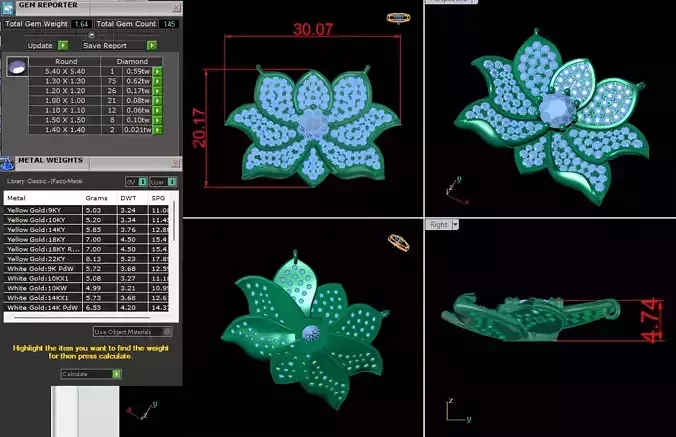Click green arrow on 1.20 X 1.20 row
This screenshot has height=437, width=676.
(157, 91)
